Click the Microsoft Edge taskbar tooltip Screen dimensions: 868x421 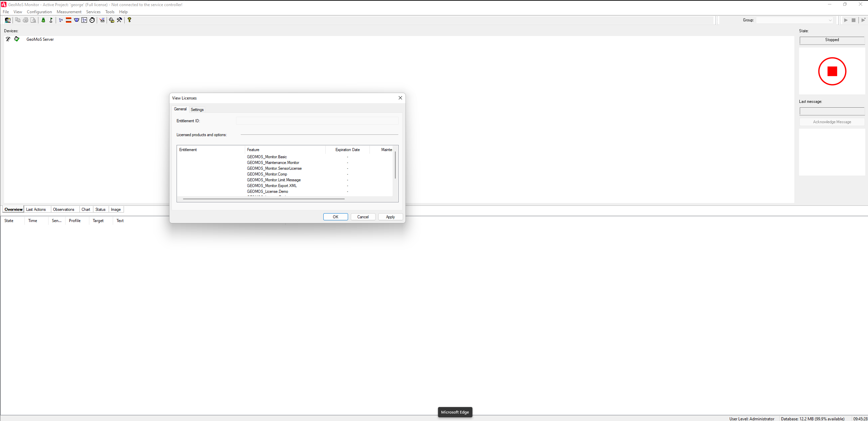455,412
